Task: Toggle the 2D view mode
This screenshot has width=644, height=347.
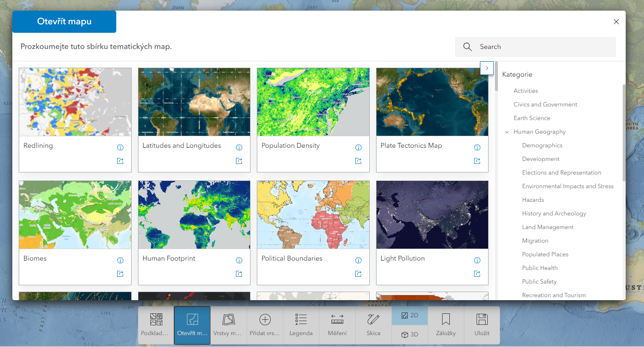Action: pyautogui.click(x=409, y=315)
